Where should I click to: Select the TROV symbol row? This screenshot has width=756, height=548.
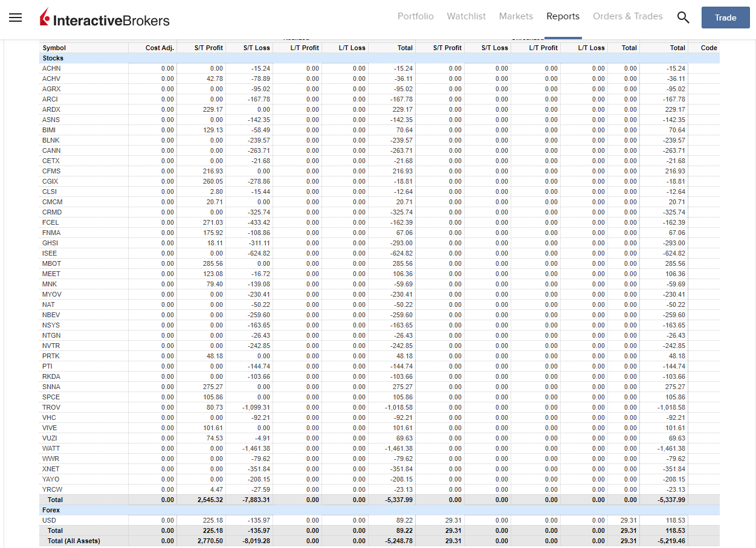click(380, 407)
